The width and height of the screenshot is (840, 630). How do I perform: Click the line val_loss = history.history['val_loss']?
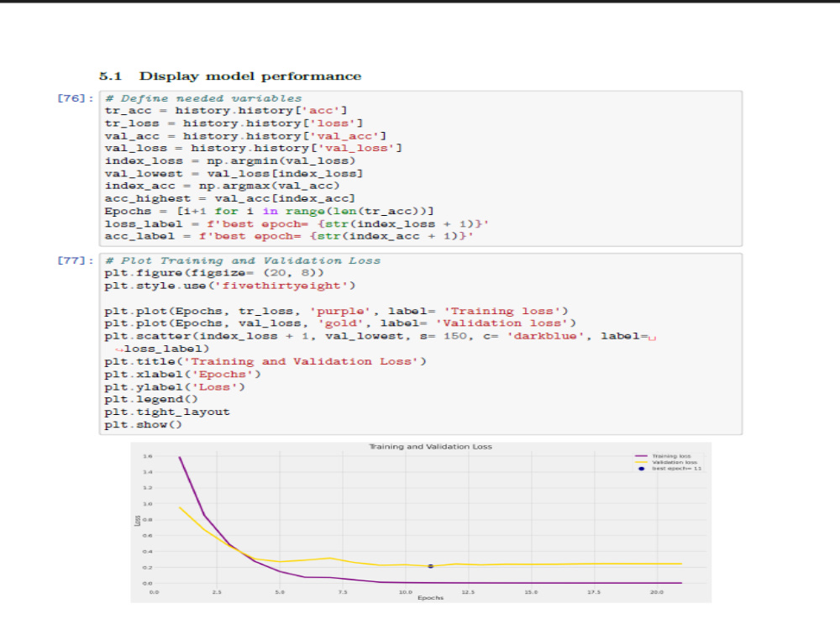point(254,148)
